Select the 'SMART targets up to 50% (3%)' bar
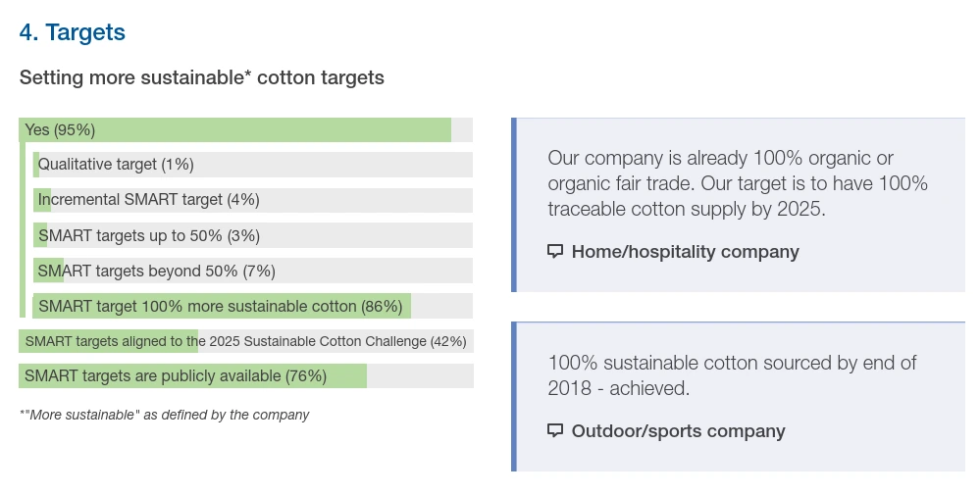 click(253, 235)
